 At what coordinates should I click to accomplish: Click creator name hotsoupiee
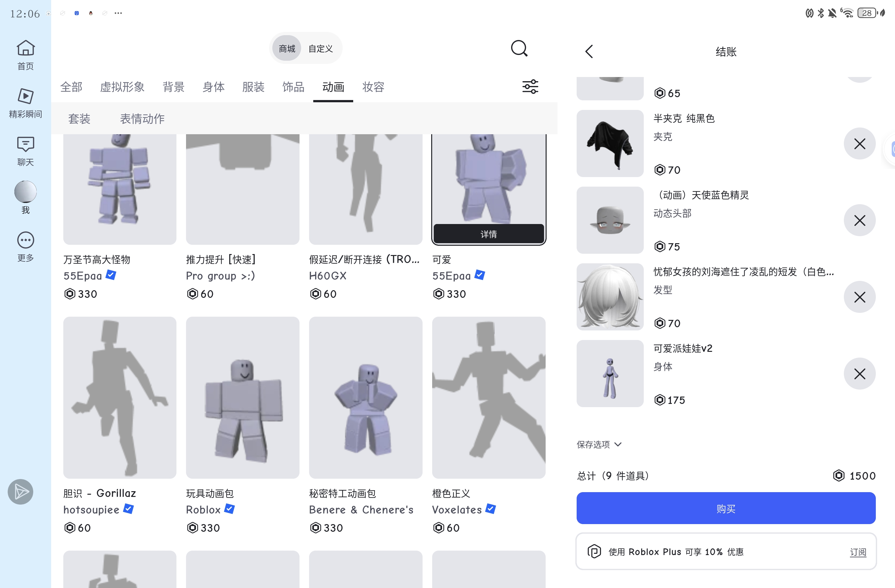click(x=91, y=509)
